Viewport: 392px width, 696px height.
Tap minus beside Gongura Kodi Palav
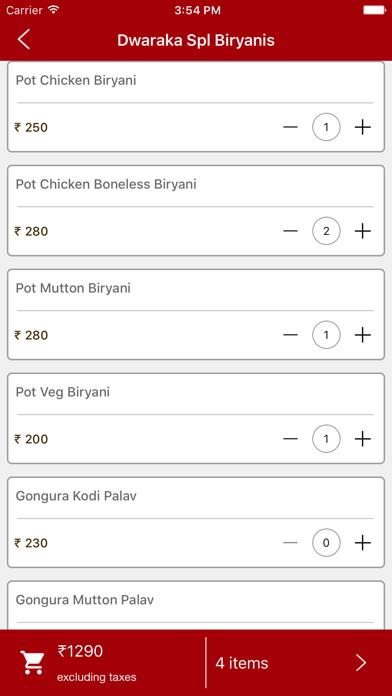click(290, 543)
